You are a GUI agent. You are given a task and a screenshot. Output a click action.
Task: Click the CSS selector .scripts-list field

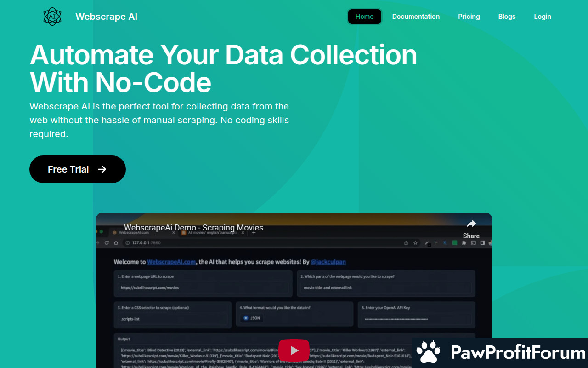173,318
